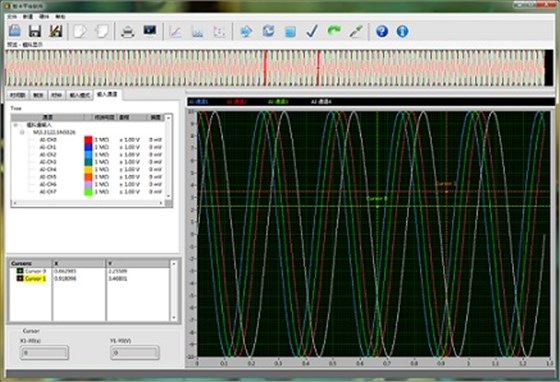The width and height of the screenshot is (560, 382).
Task: Click the floppy disk save icon
Action: [35, 31]
